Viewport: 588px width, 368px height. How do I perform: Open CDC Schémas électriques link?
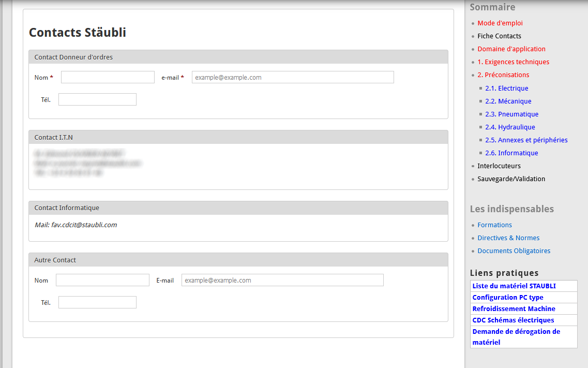[514, 320]
